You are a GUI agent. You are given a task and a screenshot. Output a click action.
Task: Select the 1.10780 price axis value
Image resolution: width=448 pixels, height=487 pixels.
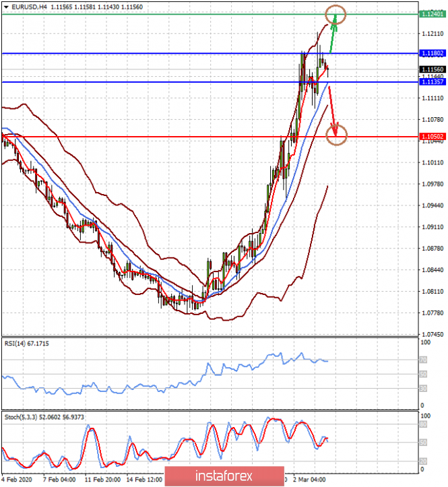433,120
